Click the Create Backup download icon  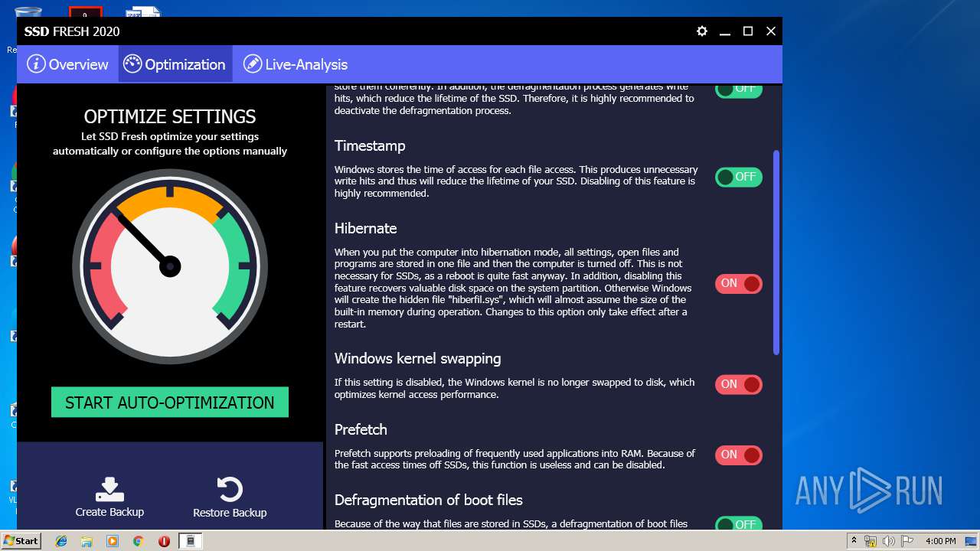109,489
